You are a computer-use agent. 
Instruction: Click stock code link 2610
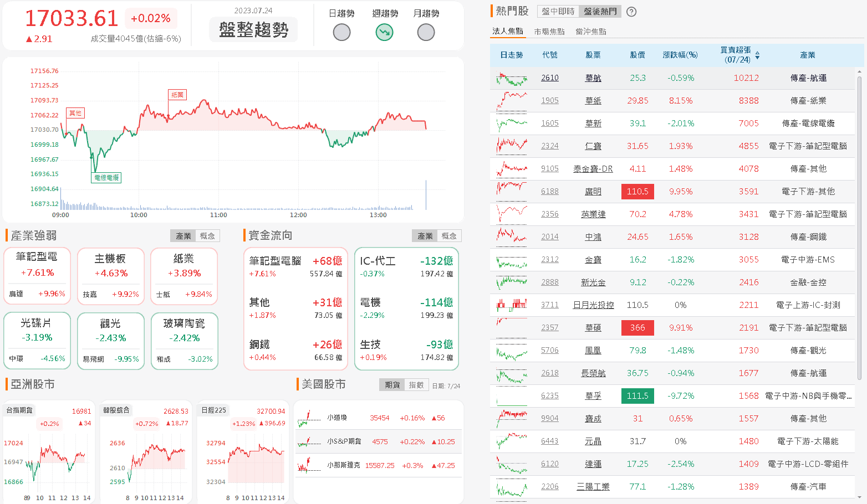pos(550,78)
